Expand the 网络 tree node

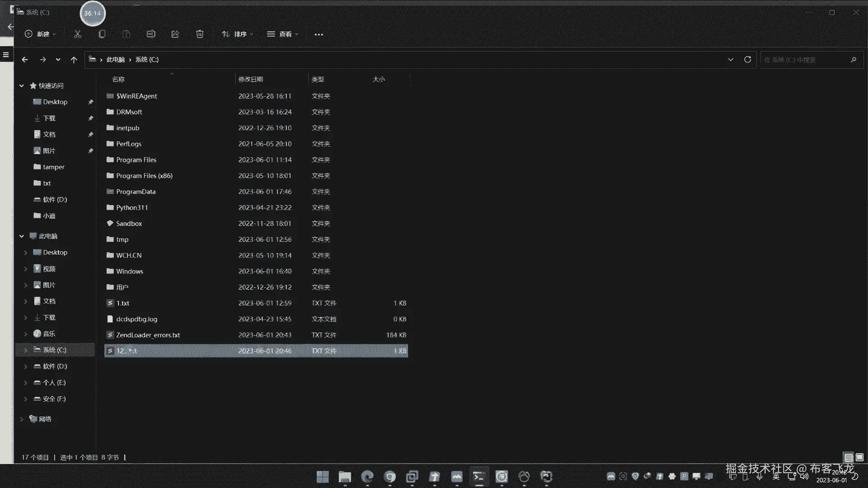coord(21,419)
